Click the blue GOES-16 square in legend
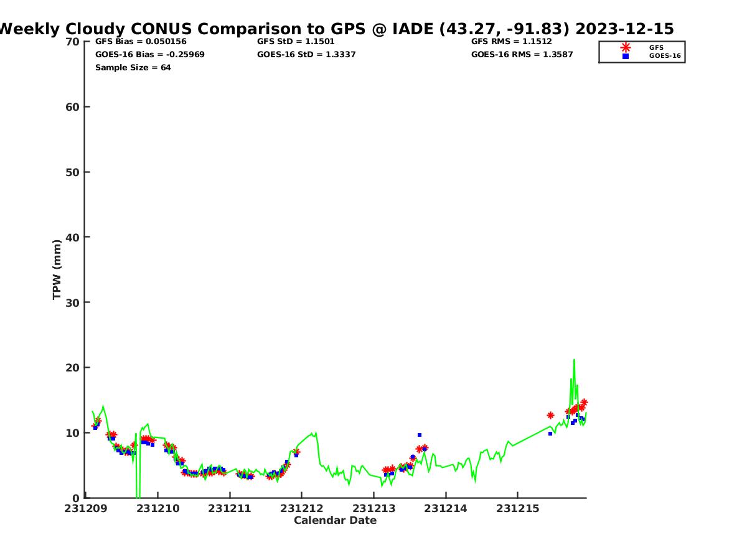747x560 pixels. pyautogui.click(x=626, y=56)
